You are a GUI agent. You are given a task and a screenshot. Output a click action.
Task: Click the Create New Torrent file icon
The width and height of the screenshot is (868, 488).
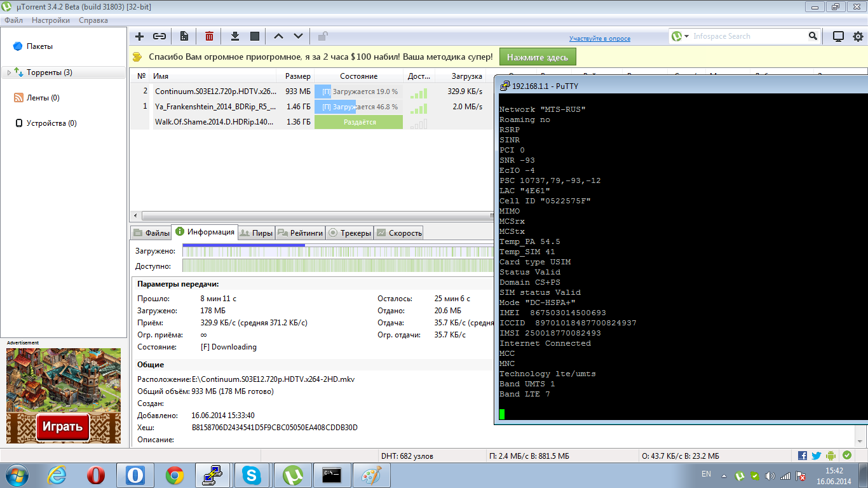[x=184, y=36]
